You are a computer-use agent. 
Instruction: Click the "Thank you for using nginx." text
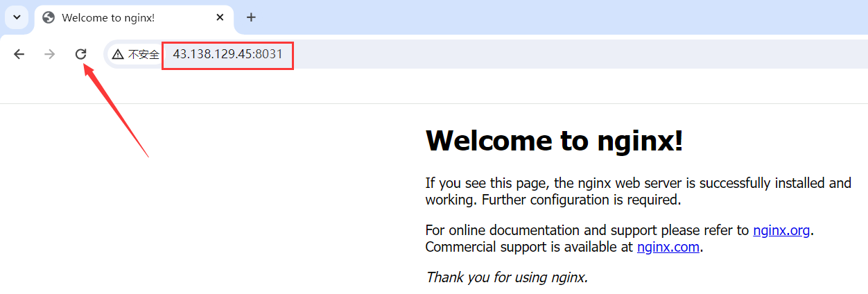point(507,277)
